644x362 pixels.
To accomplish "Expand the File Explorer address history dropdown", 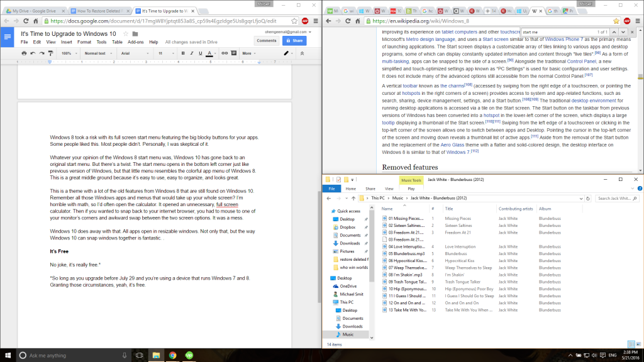I will click(580, 198).
